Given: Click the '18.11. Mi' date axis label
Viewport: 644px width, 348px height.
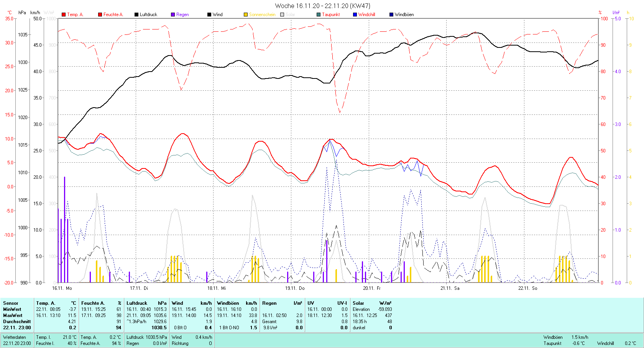Looking at the screenshot, I should 217,288.
